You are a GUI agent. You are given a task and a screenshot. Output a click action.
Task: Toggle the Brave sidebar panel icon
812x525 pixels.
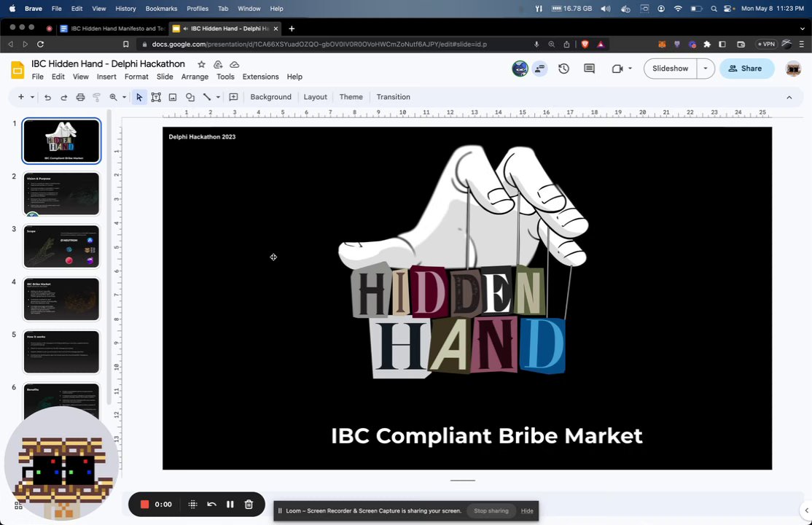(x=722, y=44)
